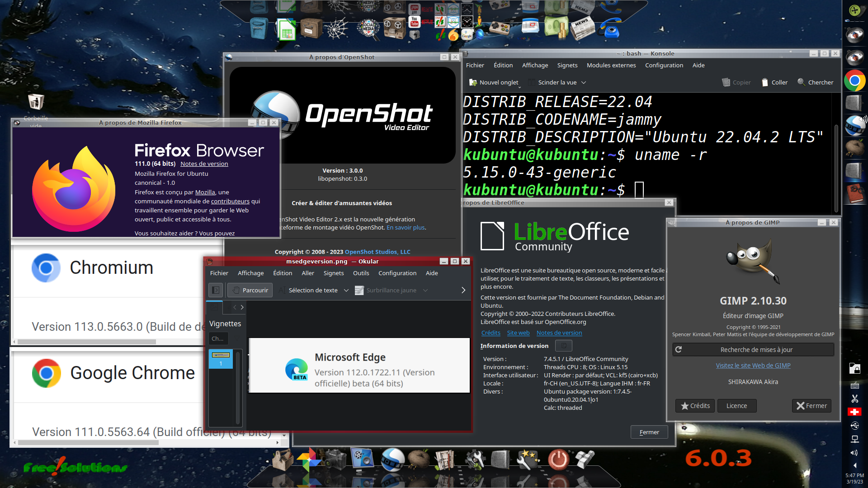Image resolution: width=868 pixels, height=488 pixels.
Task: Click Nouvel onglet icon in Konsole
Action: click(x=473, y=82)
